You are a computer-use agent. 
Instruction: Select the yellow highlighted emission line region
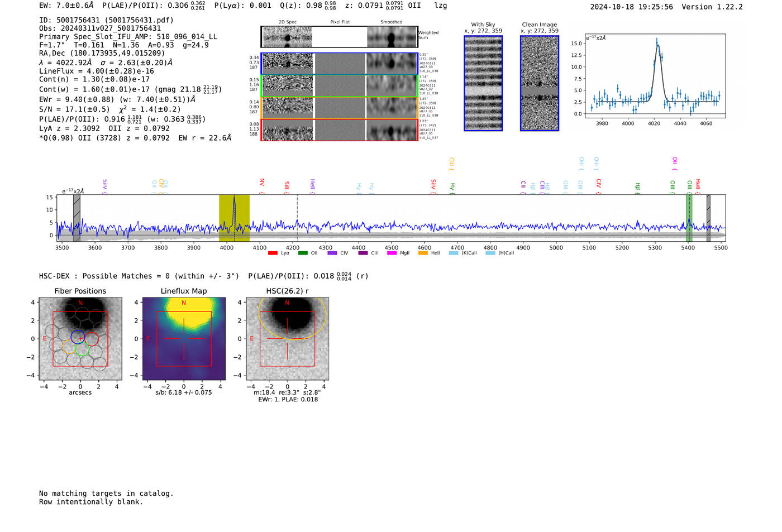234,218
